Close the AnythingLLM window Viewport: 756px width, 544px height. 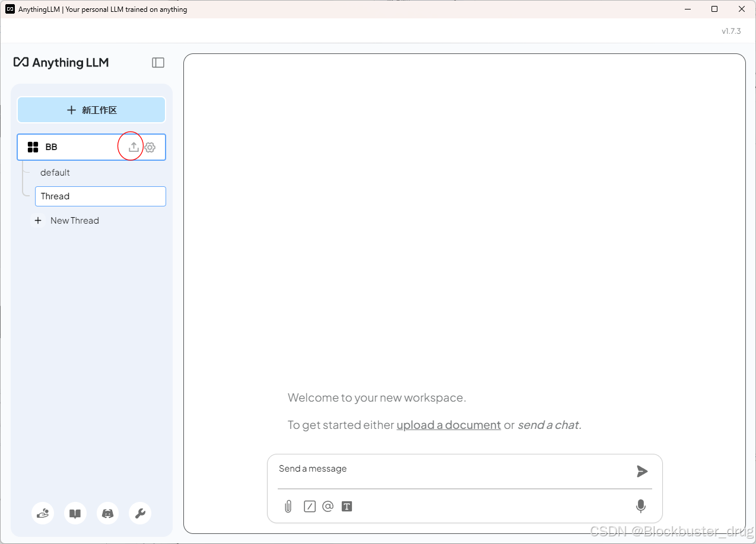coord(742,9)
